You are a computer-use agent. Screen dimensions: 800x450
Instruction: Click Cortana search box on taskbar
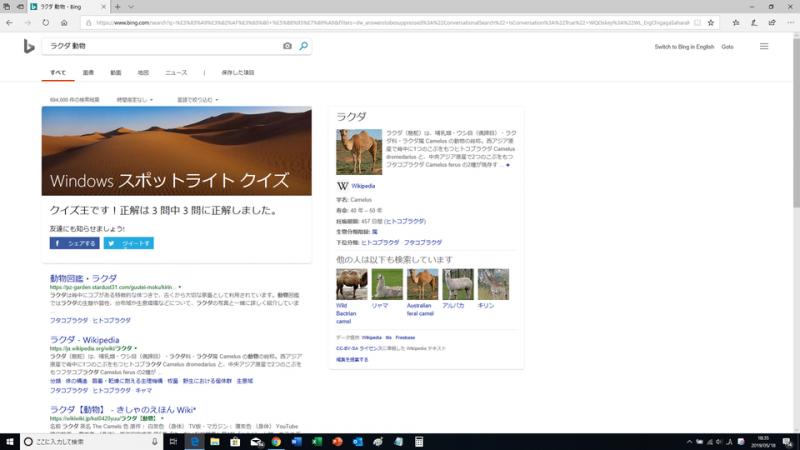click(91, 442)
